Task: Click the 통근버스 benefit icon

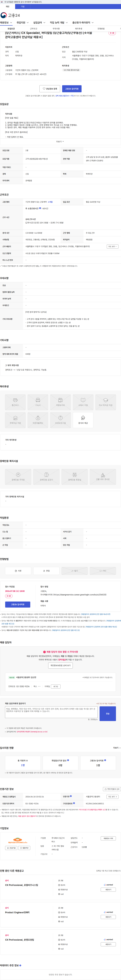Action: pyautogui.click(x=15, y=402)
